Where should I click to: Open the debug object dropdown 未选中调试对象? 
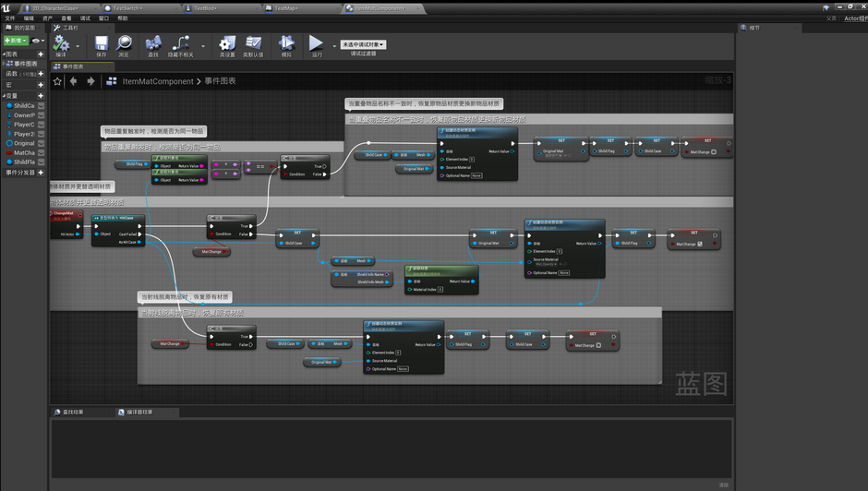363,44
